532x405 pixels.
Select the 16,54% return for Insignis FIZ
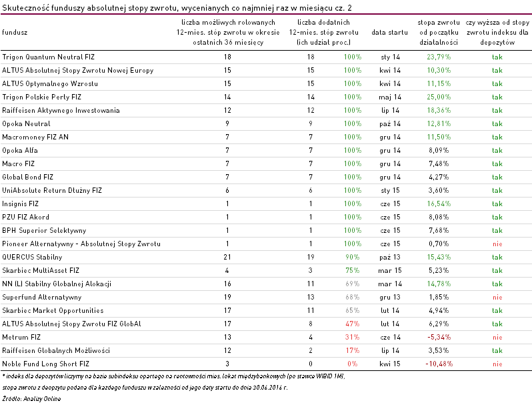point(439,204)
